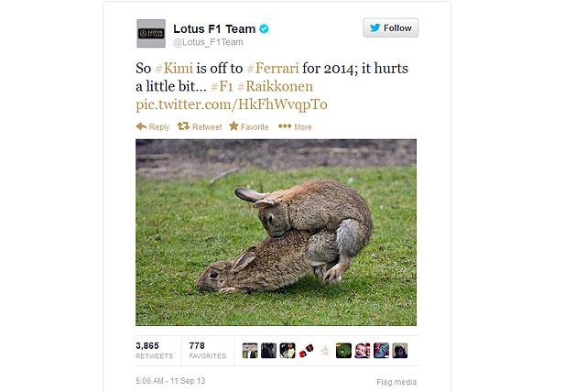
Task: Click the Flag media link
Action: coord(396,382)
